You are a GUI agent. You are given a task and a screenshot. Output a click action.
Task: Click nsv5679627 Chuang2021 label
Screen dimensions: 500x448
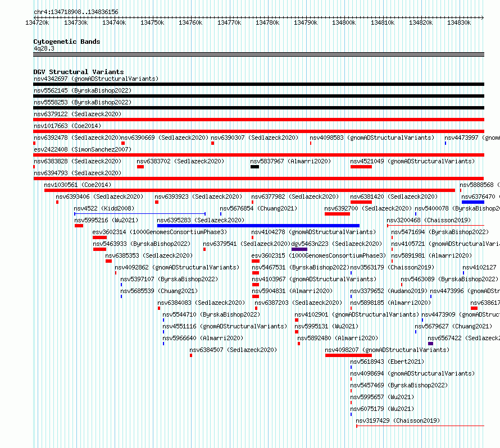[453, 326]
